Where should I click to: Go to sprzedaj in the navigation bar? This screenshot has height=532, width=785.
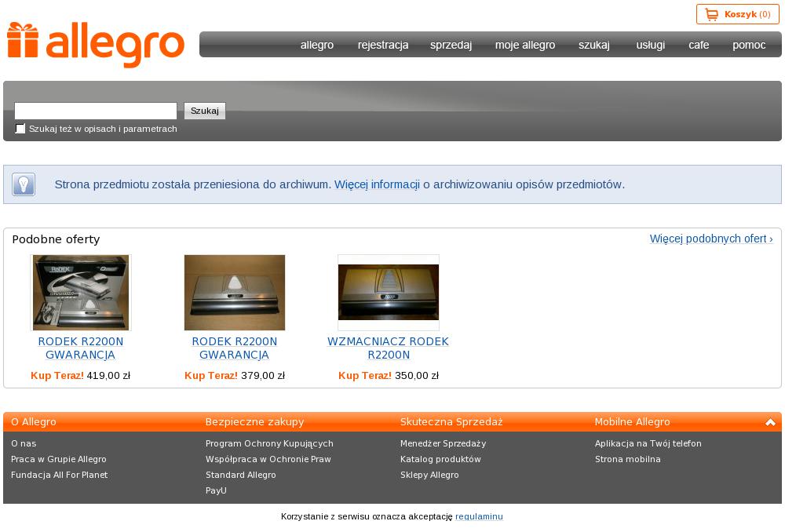pyautogui.click(x=451, y=45)
